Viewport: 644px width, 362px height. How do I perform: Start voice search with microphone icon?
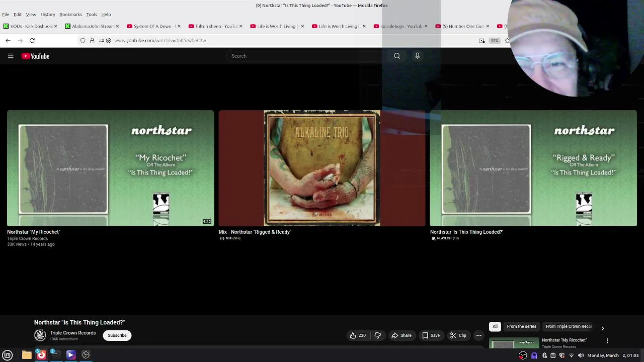[x=417, y=56]
